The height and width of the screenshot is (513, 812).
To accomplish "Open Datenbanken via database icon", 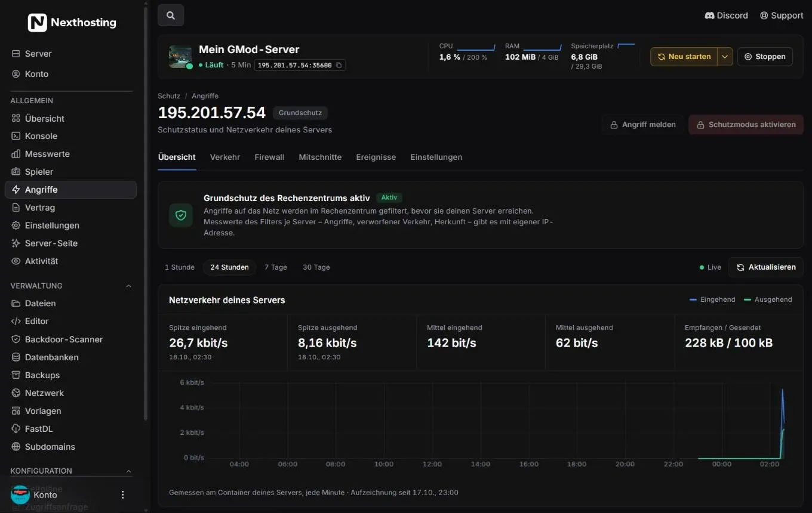I will [16, 357].
